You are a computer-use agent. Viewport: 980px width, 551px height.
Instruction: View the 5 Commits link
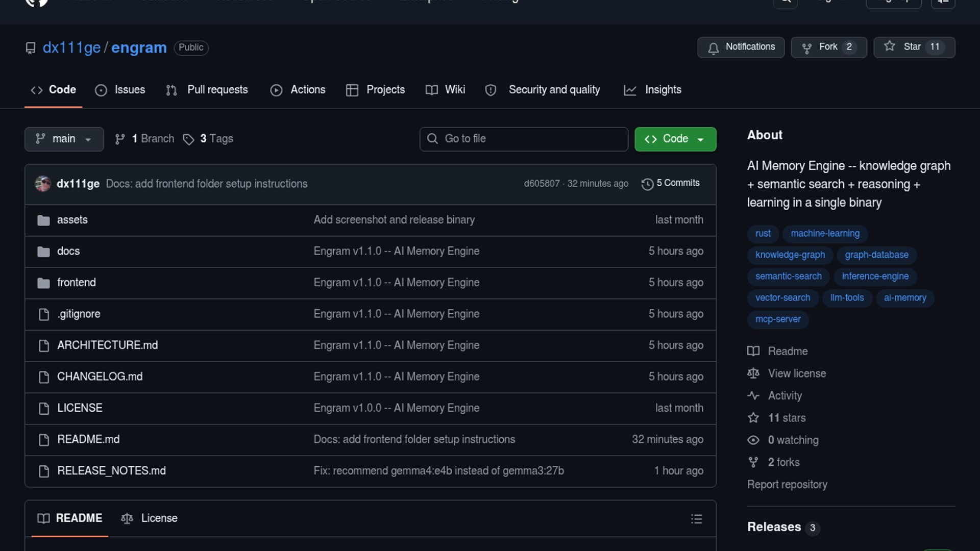[x=671, y=184]
